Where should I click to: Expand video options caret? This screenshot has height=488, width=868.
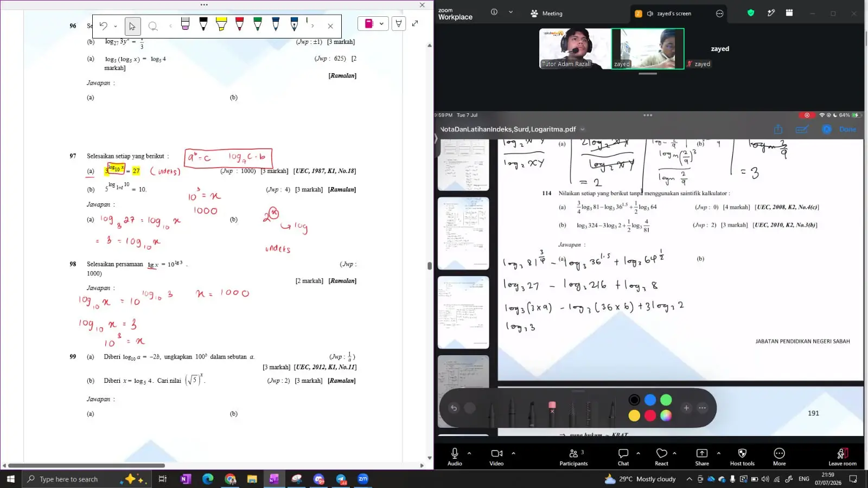[513, 453]
